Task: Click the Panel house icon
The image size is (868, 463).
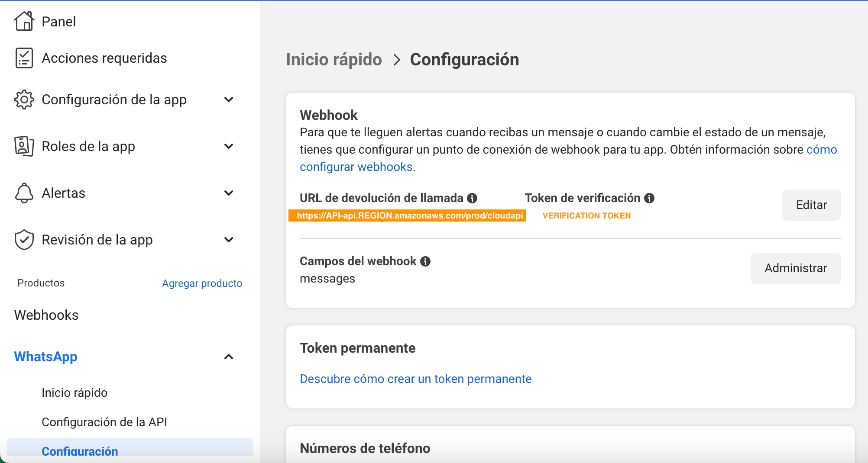Action: (24, 21)
